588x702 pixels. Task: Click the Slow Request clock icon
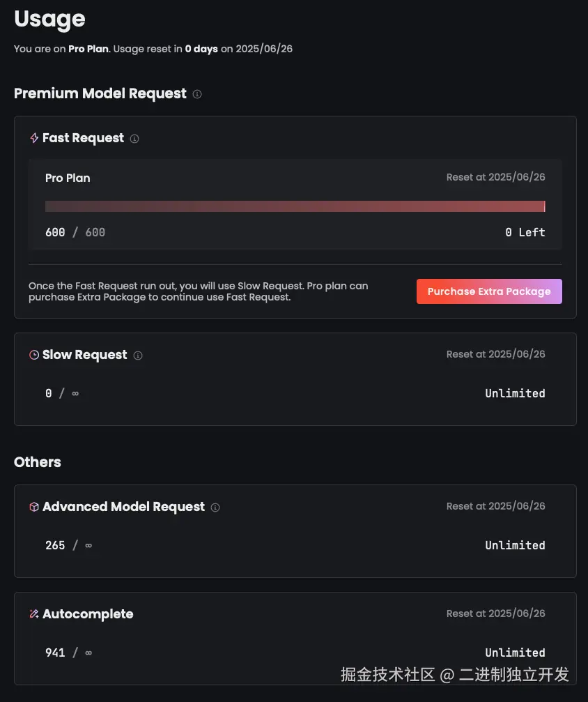pyautogui.click(x=33, y=355)
